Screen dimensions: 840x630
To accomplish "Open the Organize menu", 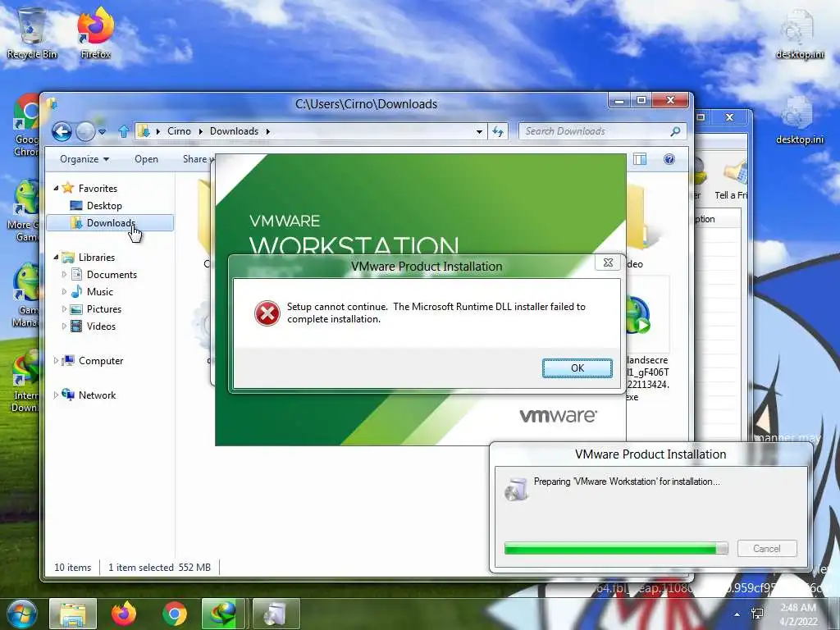I will [x=84, y=159].
